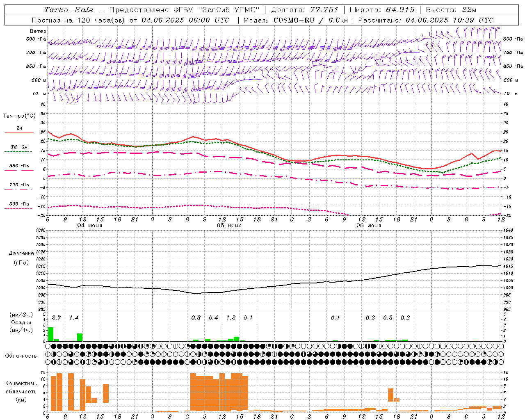Click the "Облачность" cloud cover label
This screenshot has height=420, width=525.
point(21,356)
